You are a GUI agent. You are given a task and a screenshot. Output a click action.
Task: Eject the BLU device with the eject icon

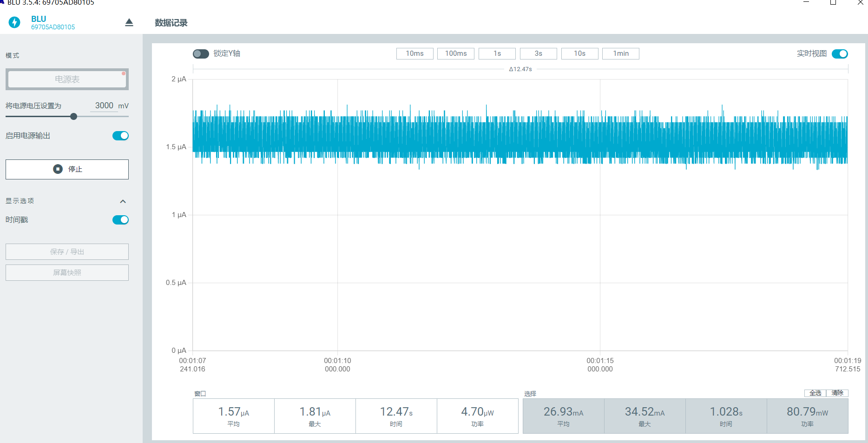[x=129, y=22]
